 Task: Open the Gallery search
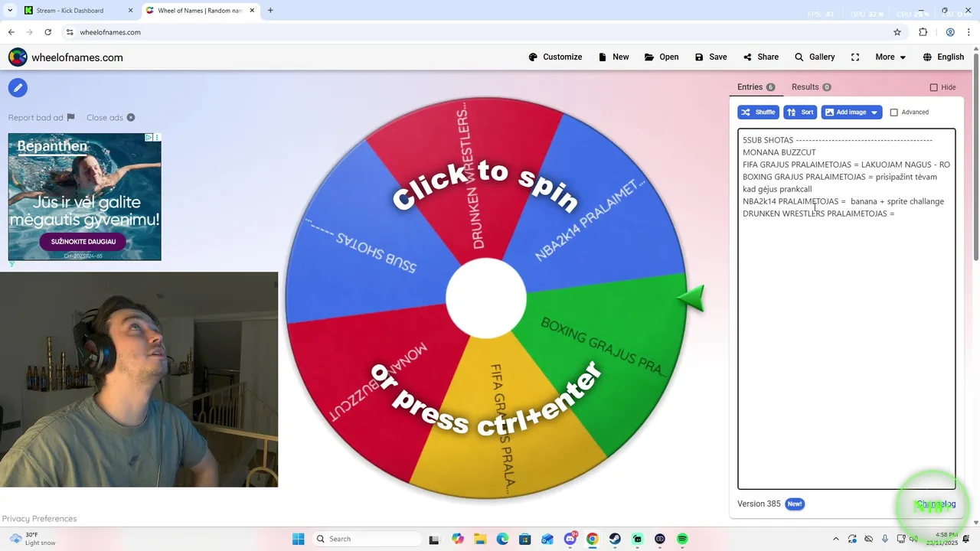pos(815,57)
